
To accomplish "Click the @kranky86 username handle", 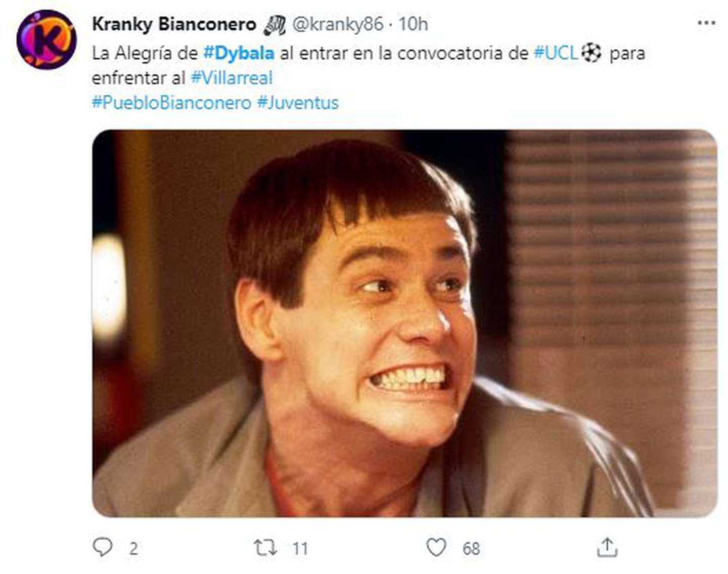I will (338, 24).
